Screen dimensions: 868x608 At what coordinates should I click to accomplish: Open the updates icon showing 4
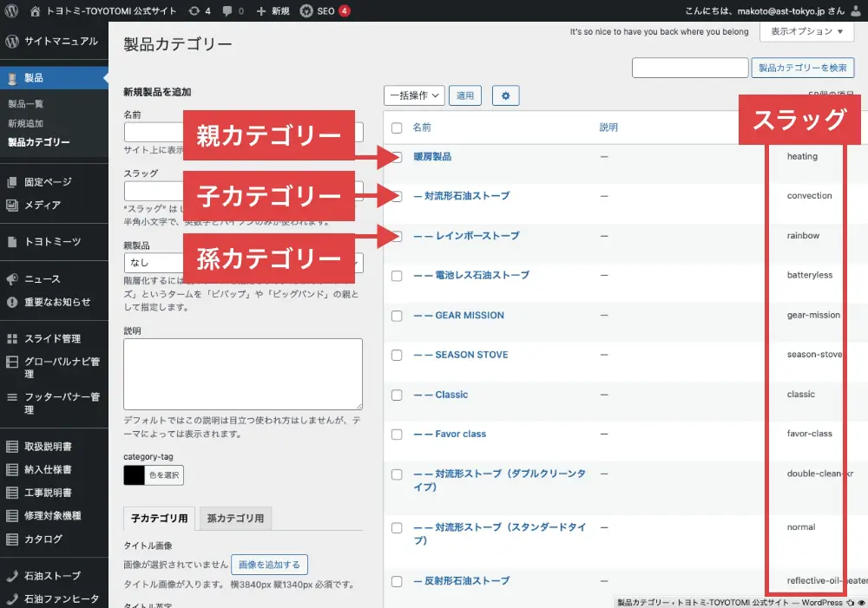point(194,11)
